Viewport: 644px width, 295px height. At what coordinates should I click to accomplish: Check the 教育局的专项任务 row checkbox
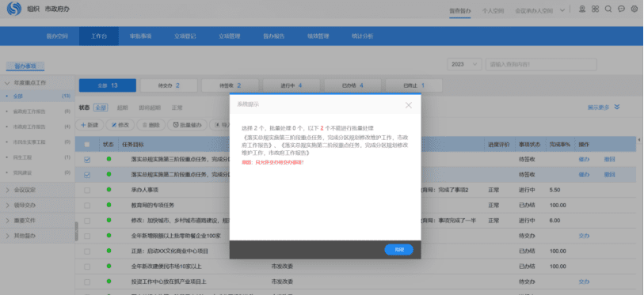click(87, 206)
